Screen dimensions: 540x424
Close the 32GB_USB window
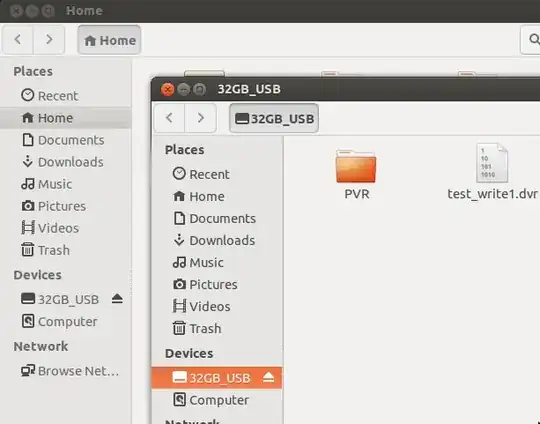click(167, 90)
